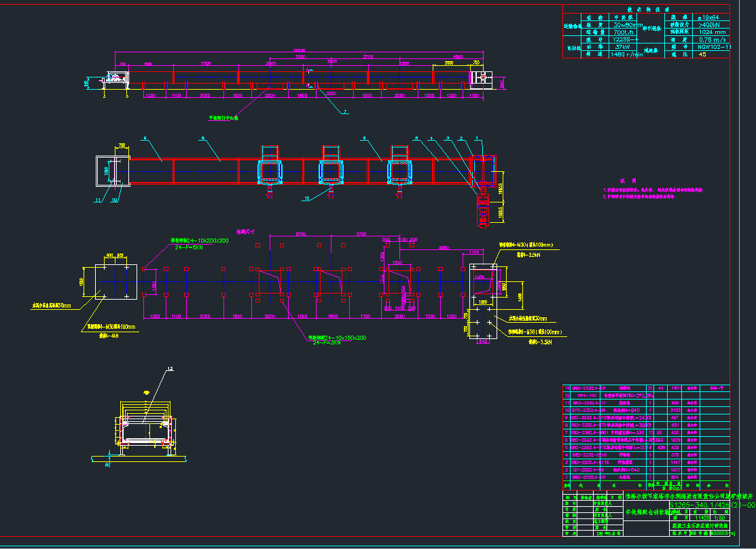
Task: Click the green 24-F=3KN annotation
Action: (x=328, y=343)
